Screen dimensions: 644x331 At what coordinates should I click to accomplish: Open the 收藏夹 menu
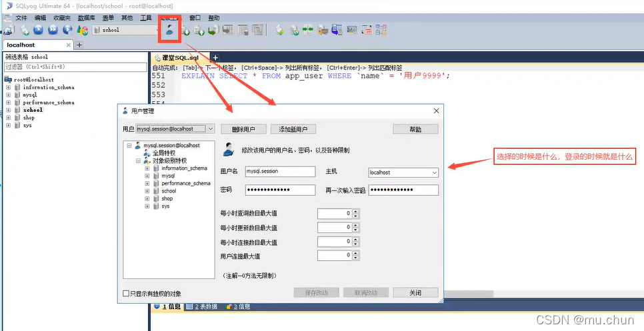tap(62, 18)
